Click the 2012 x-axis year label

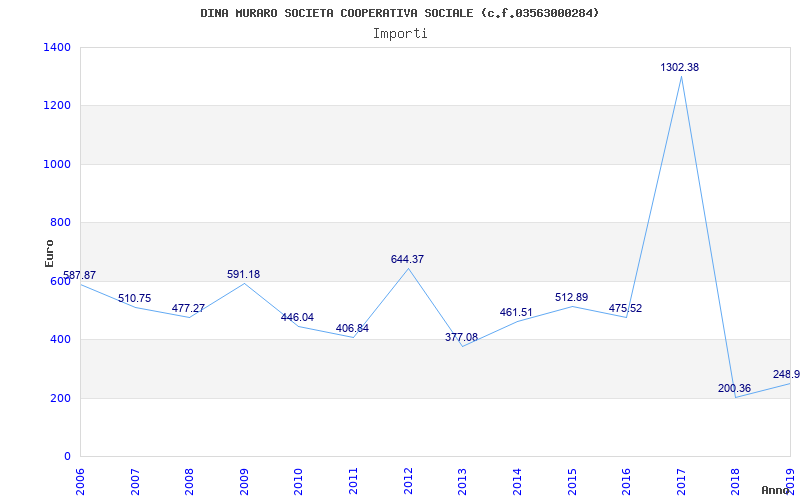[x=408, y=481]
